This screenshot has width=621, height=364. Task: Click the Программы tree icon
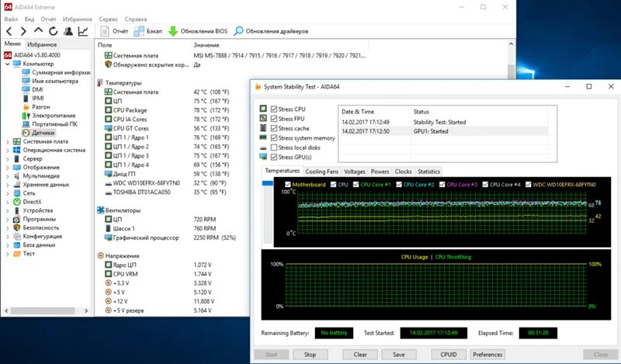(16, 219)
